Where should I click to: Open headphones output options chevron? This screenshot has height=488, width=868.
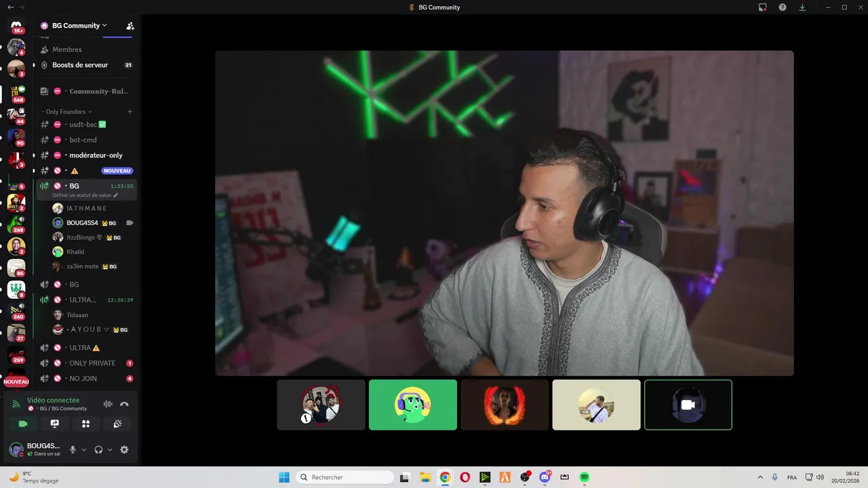pyautogui.click(x=110, y=449)
